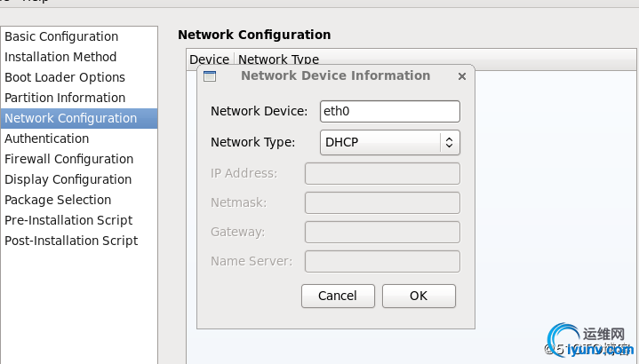Click the Cancel button
This screenshot has height=364, width=639.
[x=338, y=296]
